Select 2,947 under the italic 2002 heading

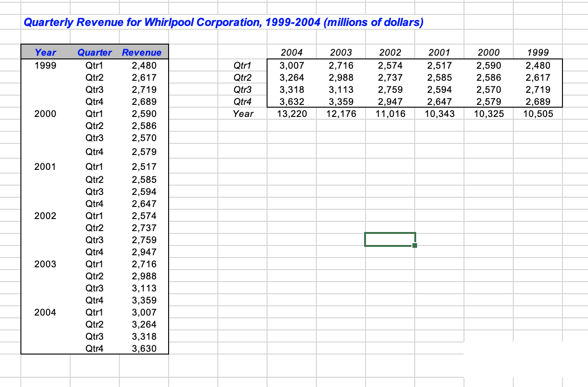click(390, 101)
